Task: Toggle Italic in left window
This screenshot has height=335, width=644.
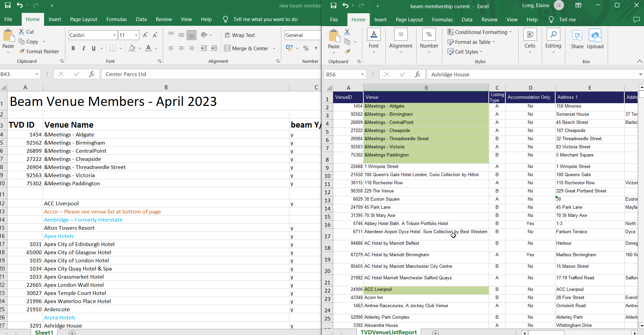Action: 83,48
